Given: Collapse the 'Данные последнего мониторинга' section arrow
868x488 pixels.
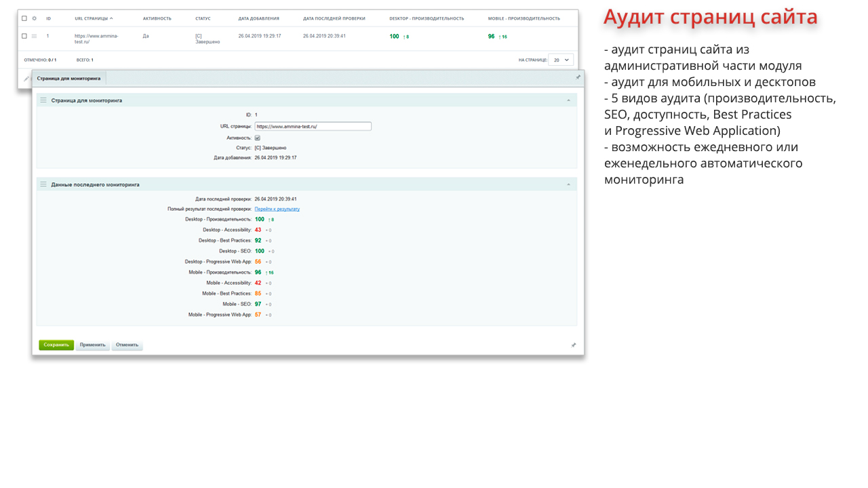Looking at the screenshot, I should [568, 184].
